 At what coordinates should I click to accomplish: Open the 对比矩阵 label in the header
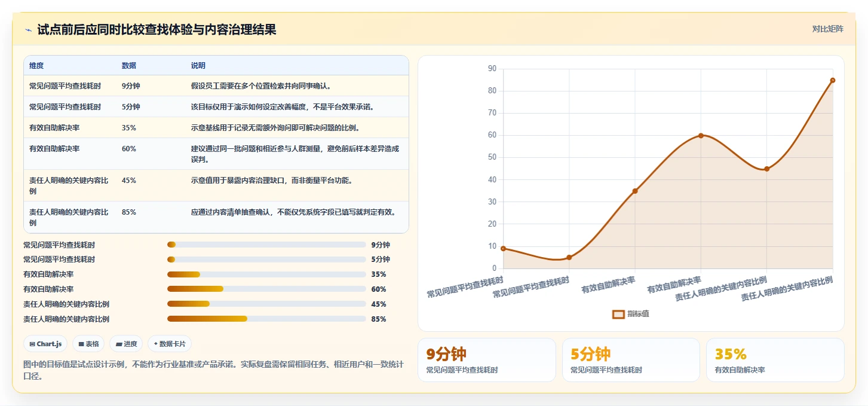click(x=827, y=29)
